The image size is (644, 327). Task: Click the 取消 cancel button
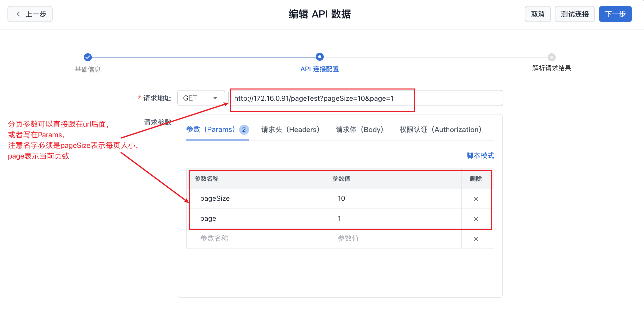pos(538,14)
